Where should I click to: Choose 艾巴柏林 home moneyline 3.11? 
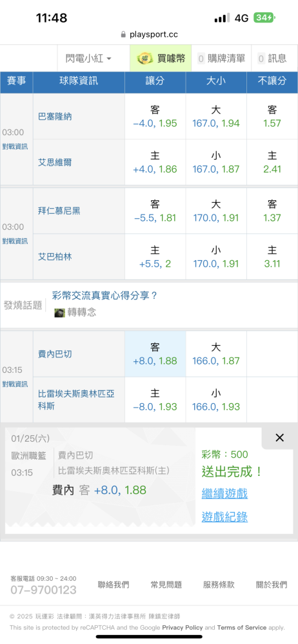[x=272, y=257]
